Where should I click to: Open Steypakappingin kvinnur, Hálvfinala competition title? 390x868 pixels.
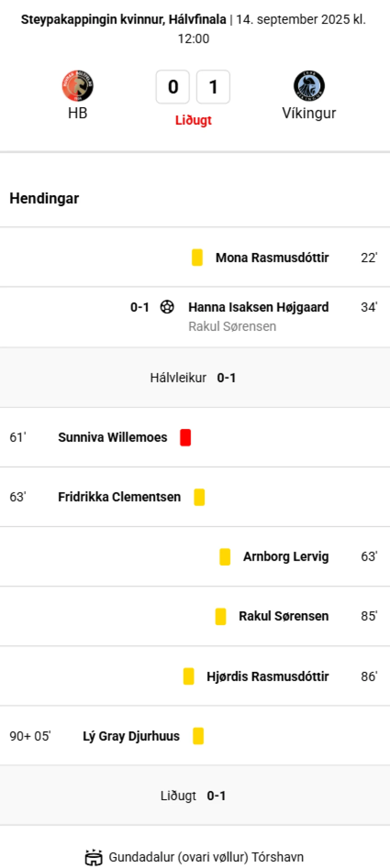click(x=124, y=19)
